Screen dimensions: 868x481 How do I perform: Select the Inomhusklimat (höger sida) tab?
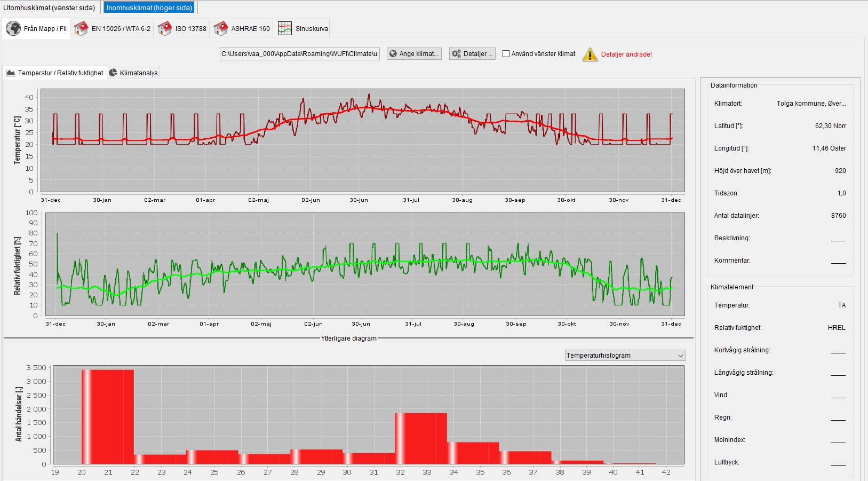[x=149, y=7]
